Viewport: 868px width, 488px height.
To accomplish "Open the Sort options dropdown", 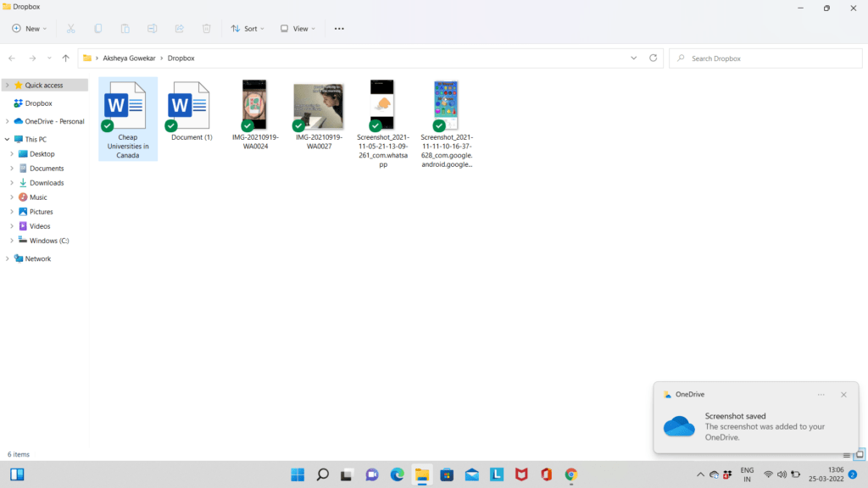I will (x=248, y=28).
